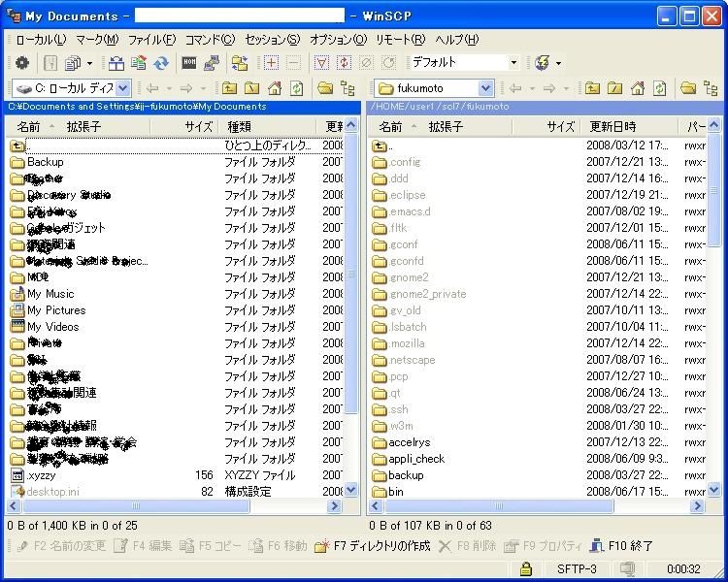Image resolution: width=728 pixels, height=582 pixels.
Task: Click the remote panel vertical scrollbar thumb
Action: (713, 190)
